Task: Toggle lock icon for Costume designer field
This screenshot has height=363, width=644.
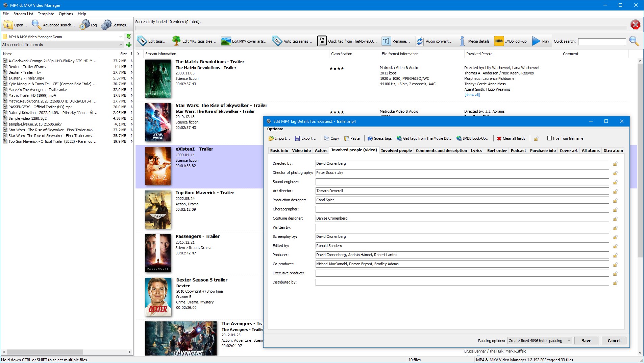Action: pyautogui.click(x=615, y=219)
